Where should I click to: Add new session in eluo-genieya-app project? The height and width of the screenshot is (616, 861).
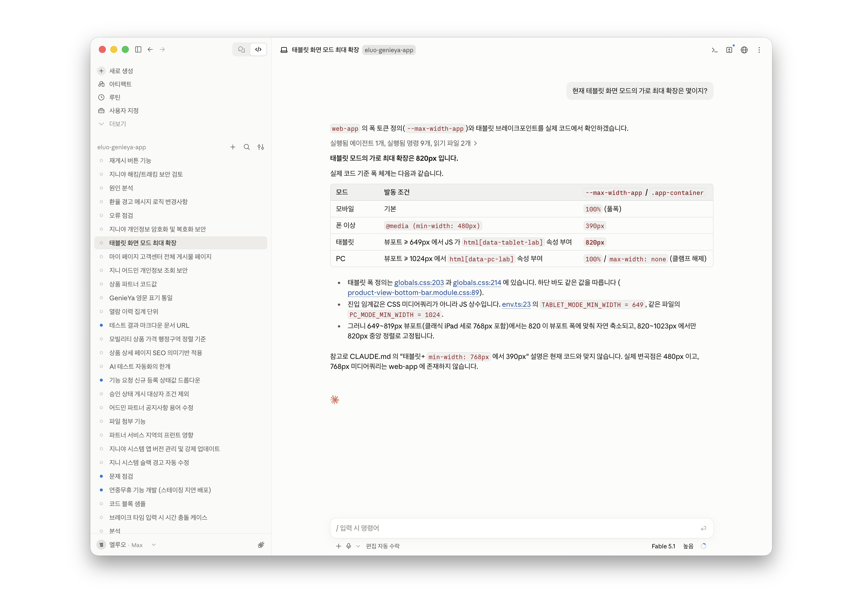click(x=233, y=147)
